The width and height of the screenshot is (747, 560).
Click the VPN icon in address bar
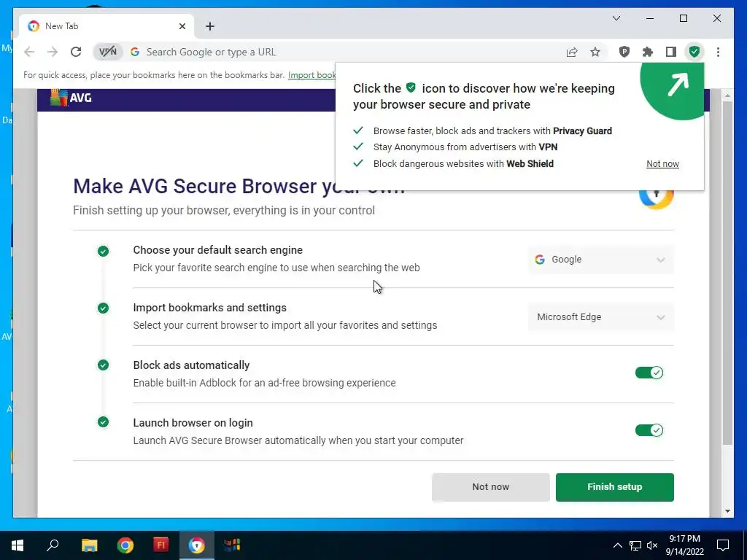click(108, 52)
